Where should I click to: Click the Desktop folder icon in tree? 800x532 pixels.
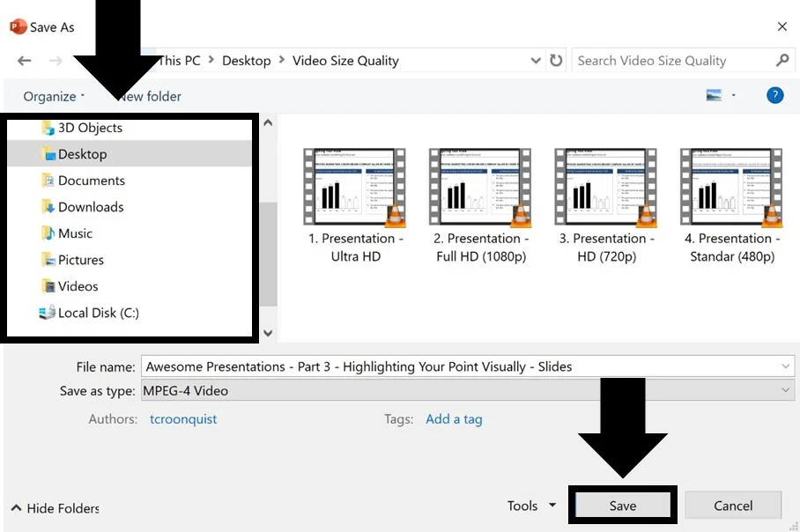[x=48, y=153]
